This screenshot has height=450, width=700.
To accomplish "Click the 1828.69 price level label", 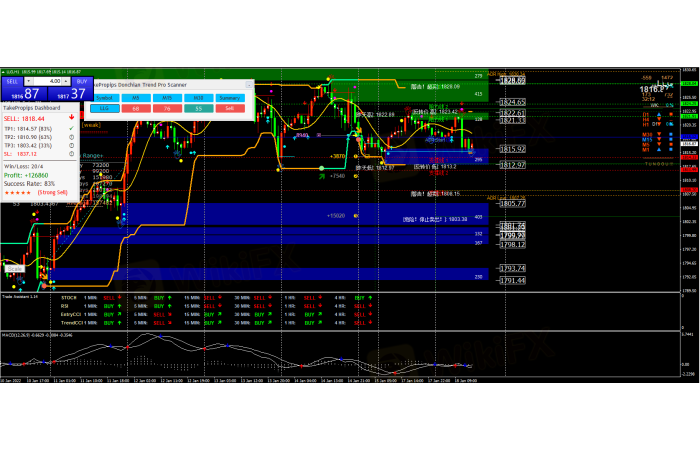I will point(512,79).
